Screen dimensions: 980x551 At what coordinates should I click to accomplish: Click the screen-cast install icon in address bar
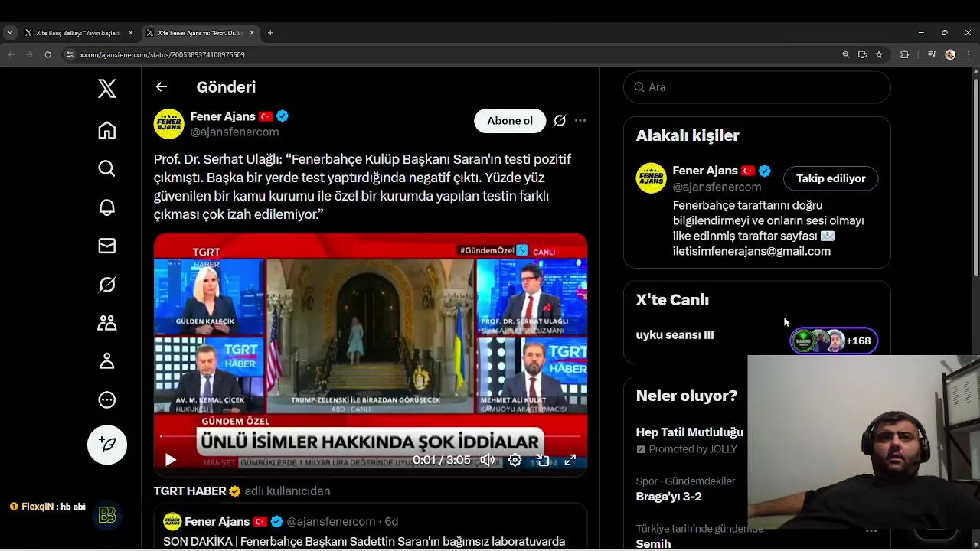click(862, 54)
